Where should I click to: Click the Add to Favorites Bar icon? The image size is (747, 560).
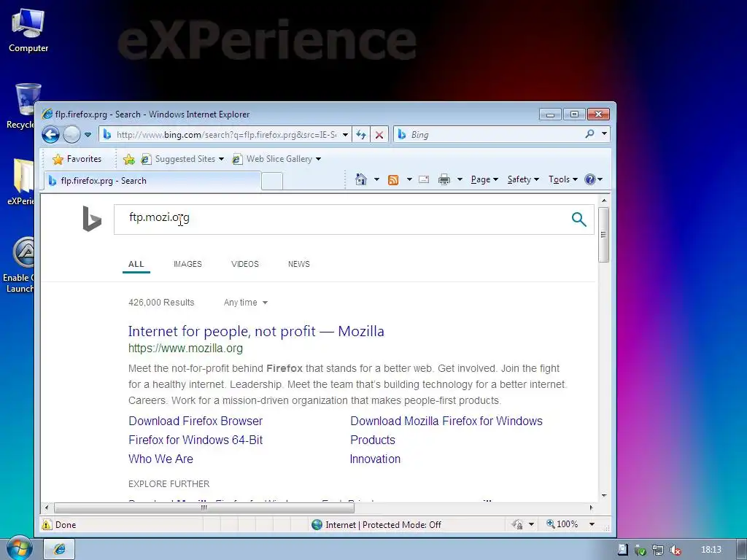point(128,159)
